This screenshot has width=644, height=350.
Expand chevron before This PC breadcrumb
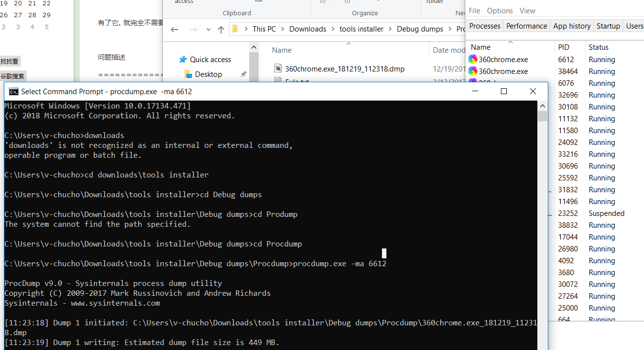[246, 29]
